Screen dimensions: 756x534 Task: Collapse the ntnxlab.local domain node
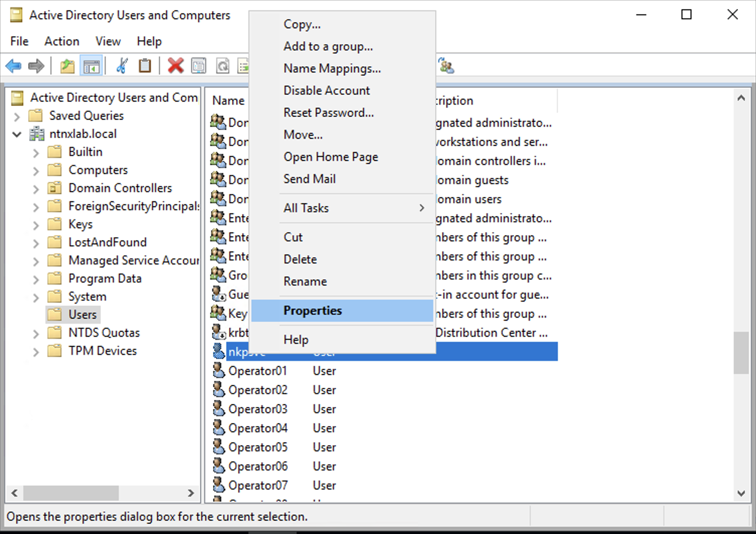[17, 135]
